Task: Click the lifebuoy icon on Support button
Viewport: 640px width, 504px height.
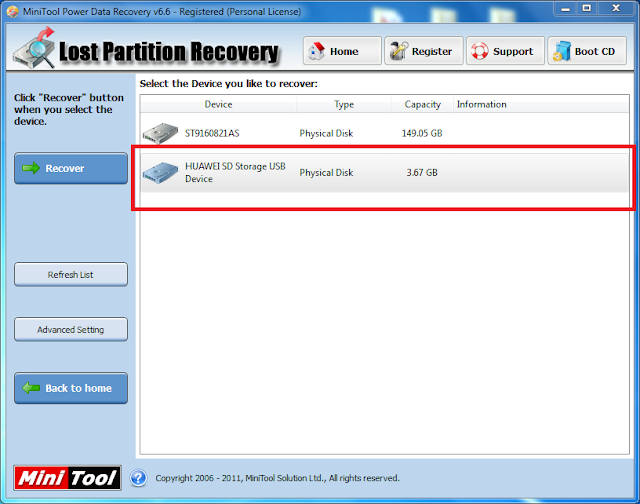Action: click(480, 51)
